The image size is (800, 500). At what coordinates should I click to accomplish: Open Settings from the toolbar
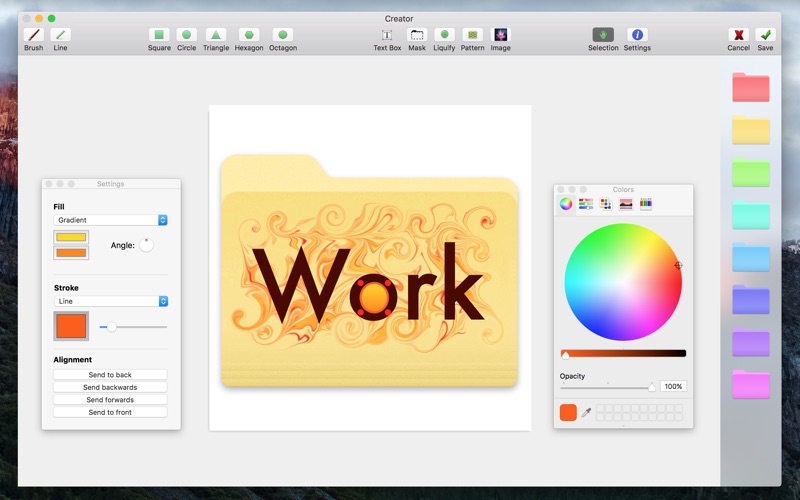click(637, 39)
